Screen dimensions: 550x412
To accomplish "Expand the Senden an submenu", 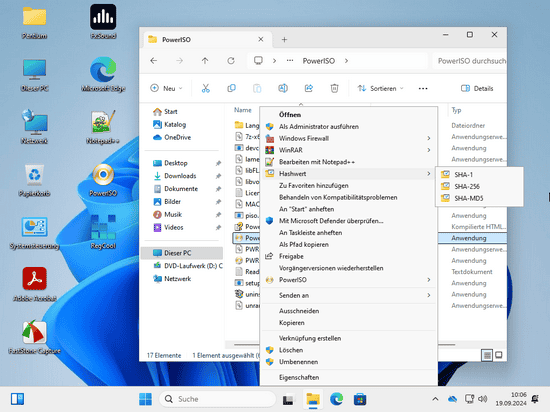I will (350, 295).
